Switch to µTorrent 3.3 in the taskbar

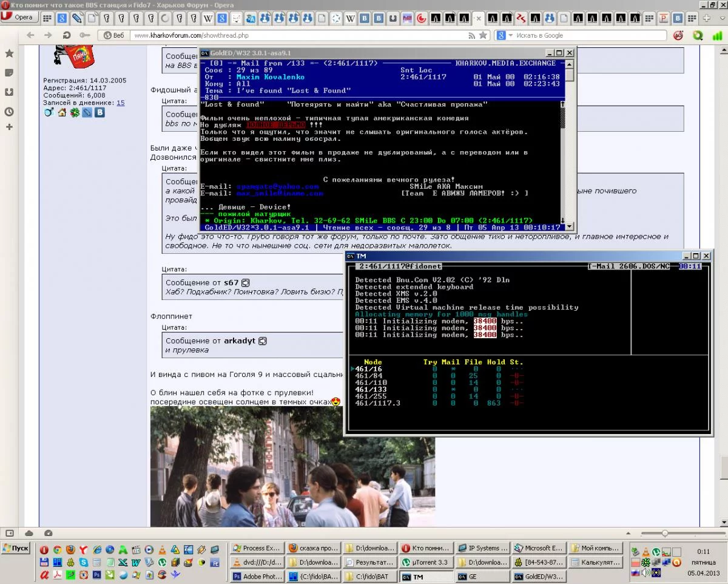pyautogui.click(x=425, y=562)
